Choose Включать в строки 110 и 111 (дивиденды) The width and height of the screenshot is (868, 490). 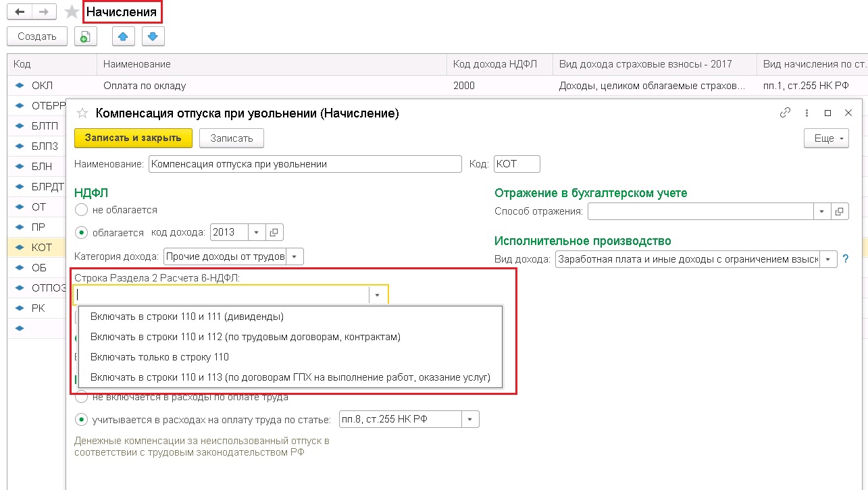[x=290, y=317]
